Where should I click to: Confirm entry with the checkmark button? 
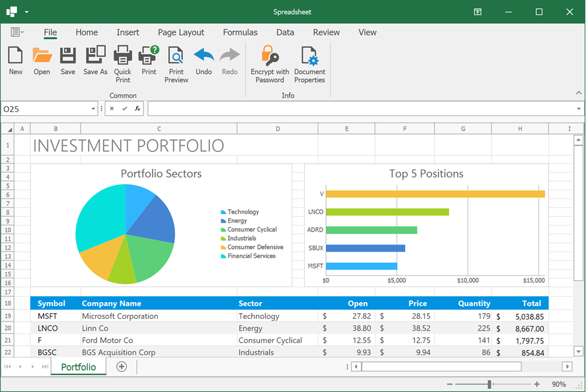tap(124, 109)
